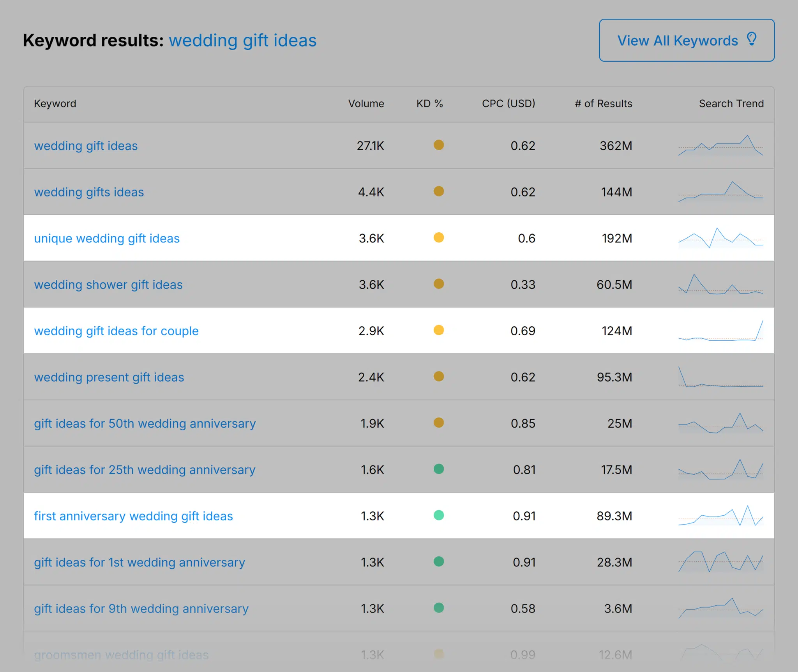This screenshot has height=672, width=798.
Task: Click the wedding present gift ideas link
Action: [109, 377]
